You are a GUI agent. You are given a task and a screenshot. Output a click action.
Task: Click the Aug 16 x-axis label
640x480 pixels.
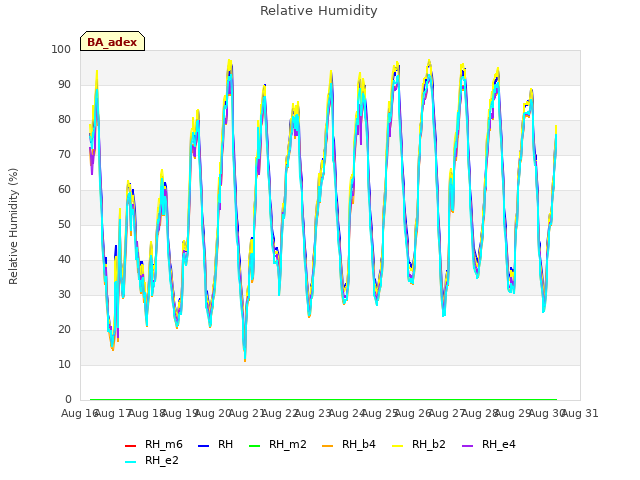click(80, 413)
